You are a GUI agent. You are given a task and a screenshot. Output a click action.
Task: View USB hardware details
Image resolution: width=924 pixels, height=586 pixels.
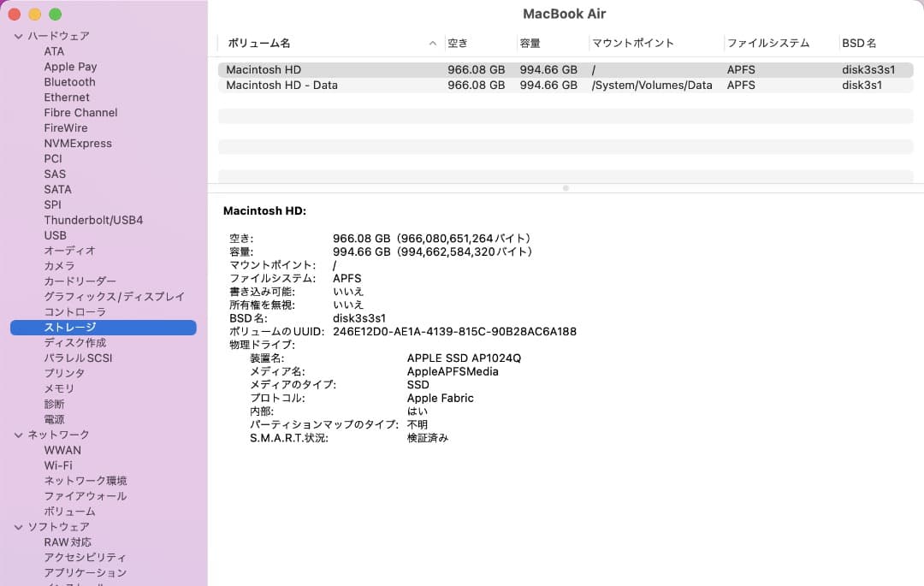click(54, 235)
